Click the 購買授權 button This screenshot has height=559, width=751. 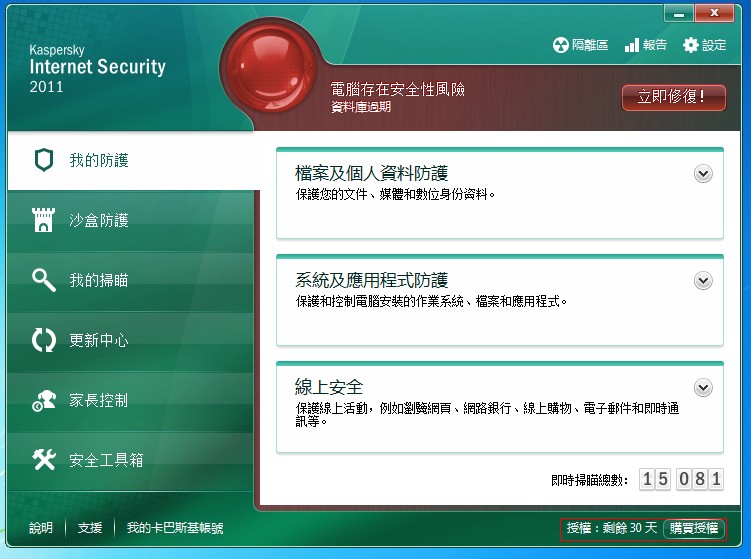click(694, 528)
